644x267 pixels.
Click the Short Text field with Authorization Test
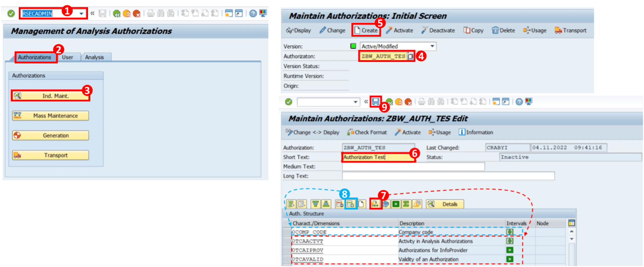378,157
